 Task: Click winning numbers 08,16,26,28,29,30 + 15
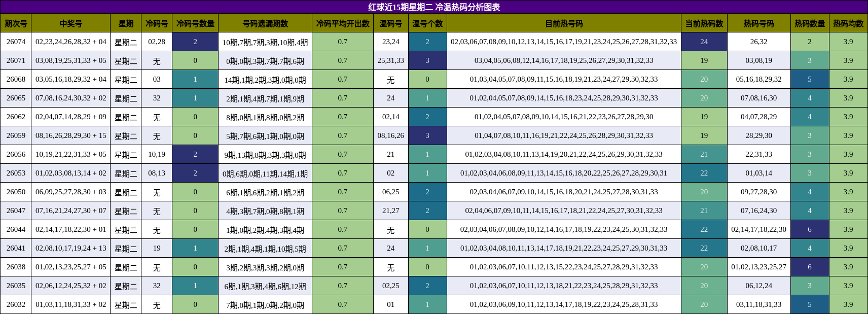click(71, 135)
